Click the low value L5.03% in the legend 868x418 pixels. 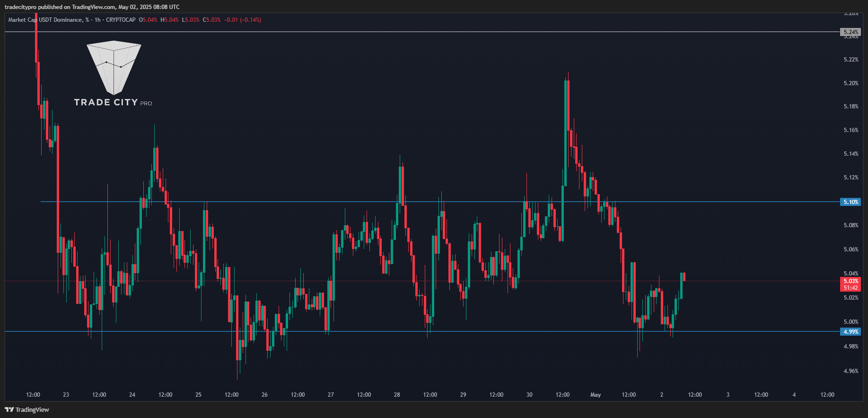pos(191,20)
